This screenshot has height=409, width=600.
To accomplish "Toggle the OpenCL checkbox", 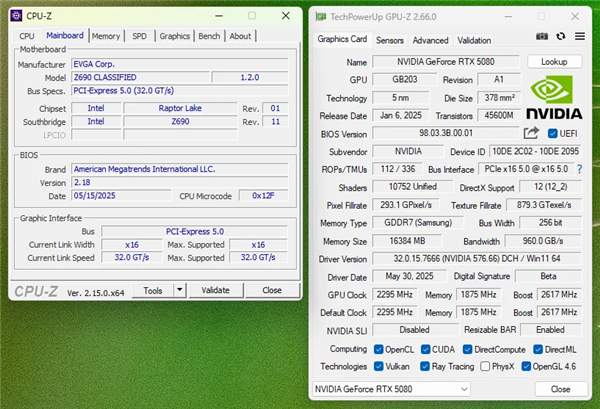I will (379, 348).
